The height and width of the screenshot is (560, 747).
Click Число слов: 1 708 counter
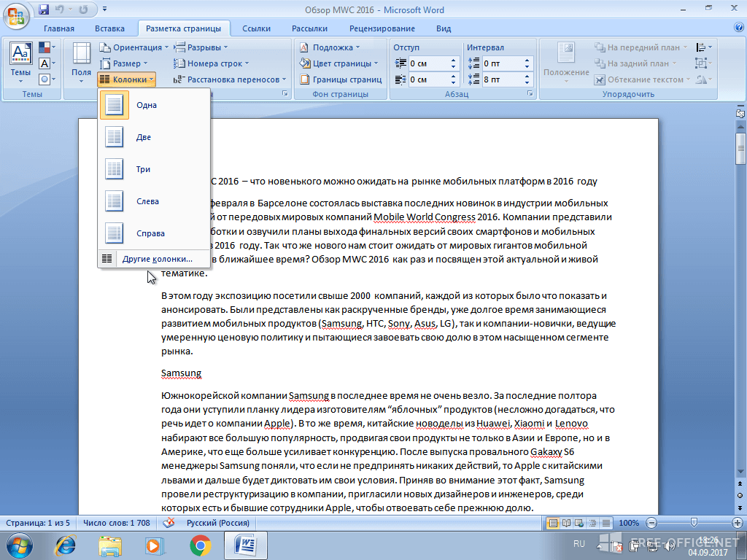point(116,523)
